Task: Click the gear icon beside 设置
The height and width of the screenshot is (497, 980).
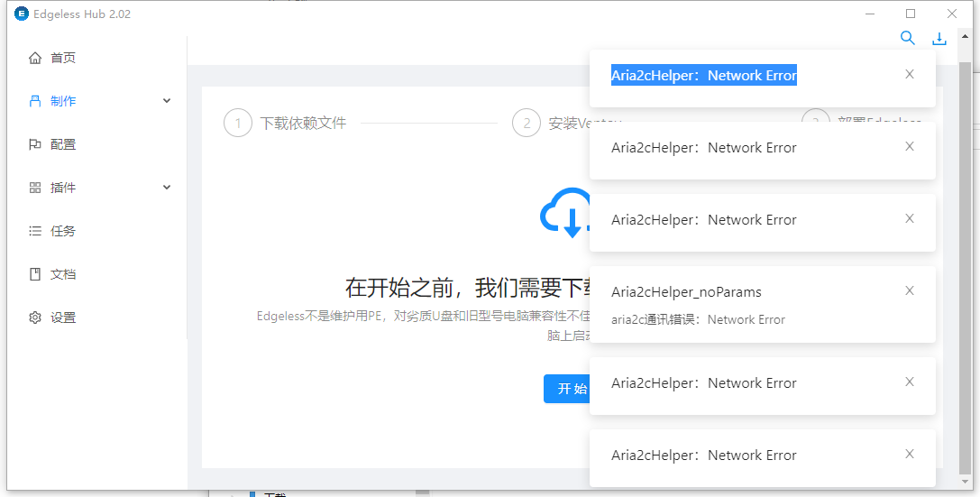Action: pyautogui.click(x=35, y=318)
